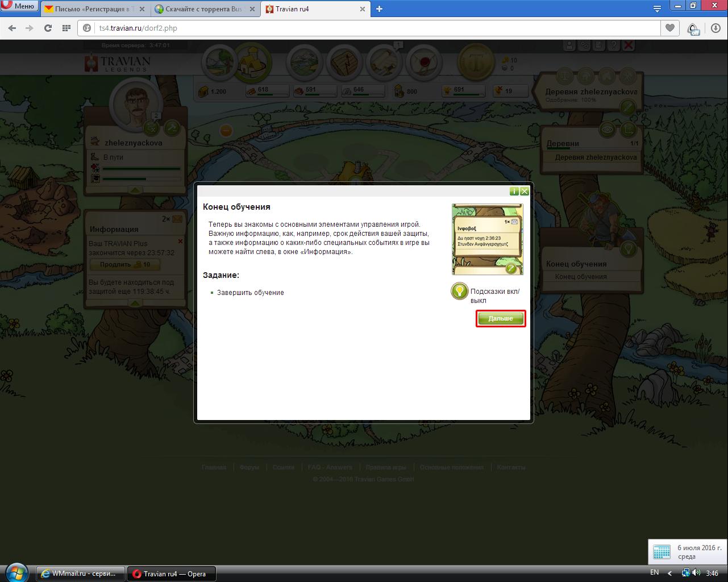The height and width of the screenshot is (582, 728).
Task: Collapse the Информация panel with bottom arrow
Action: [135, 304]
